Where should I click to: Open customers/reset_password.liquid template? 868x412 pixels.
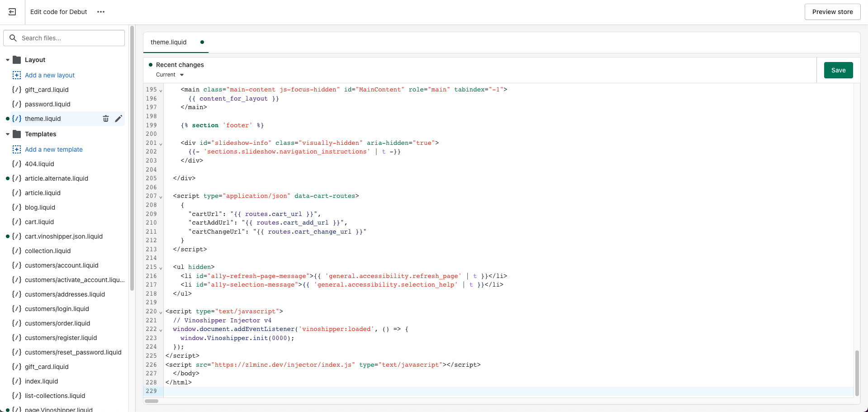pos(73,352)
